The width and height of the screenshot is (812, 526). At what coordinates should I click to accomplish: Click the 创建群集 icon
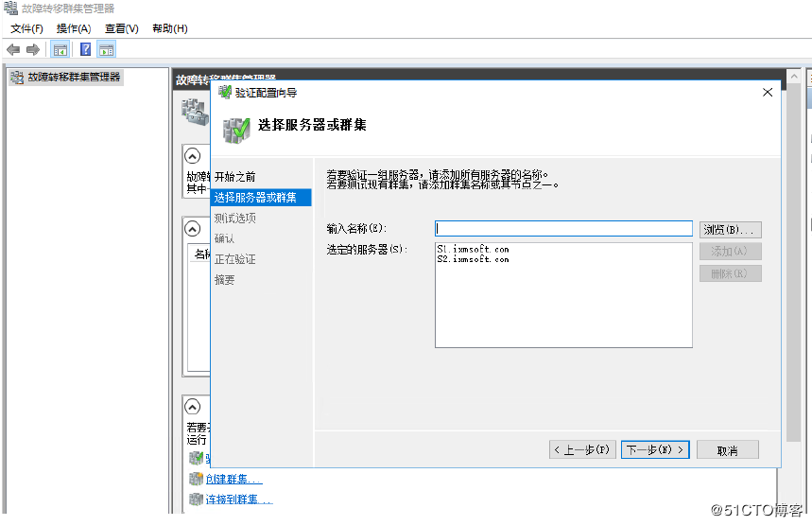[196, 479]
